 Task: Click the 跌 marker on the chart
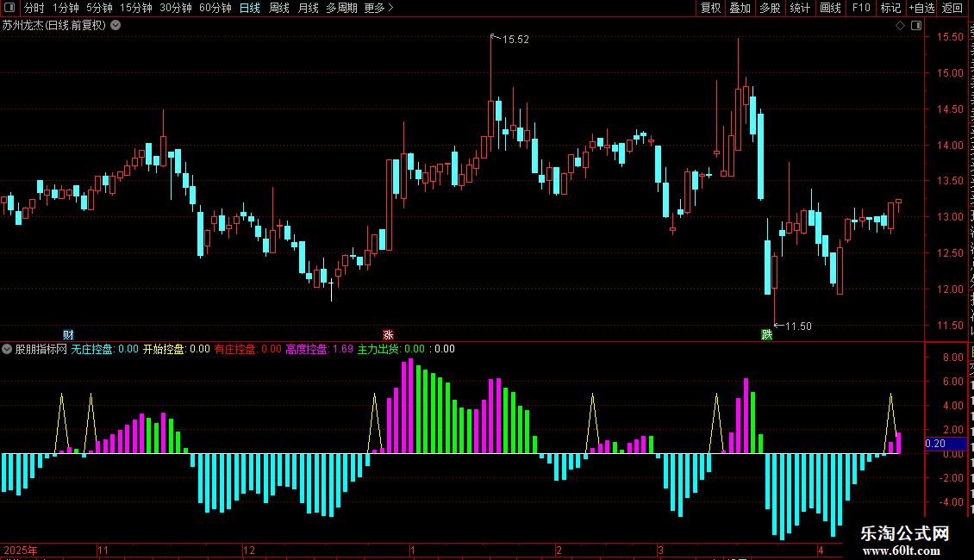click(x=767, y=335)
